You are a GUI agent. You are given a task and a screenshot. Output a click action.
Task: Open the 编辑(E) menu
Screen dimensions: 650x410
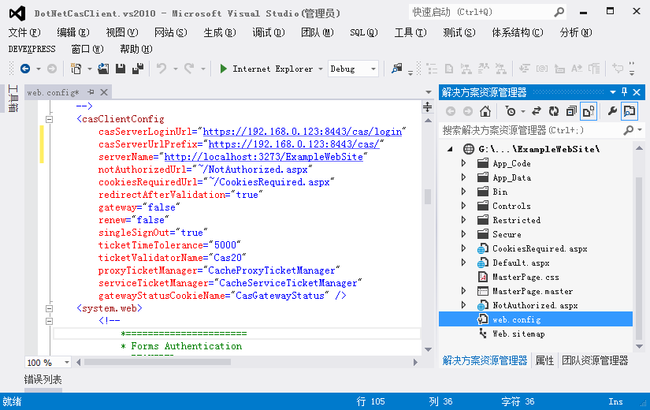73,32
